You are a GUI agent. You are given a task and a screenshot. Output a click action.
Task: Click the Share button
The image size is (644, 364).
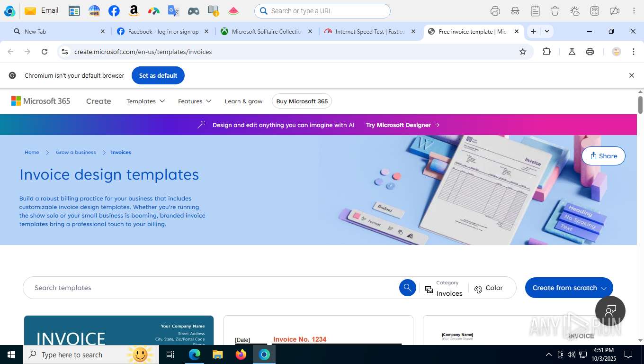click(603, 156)
